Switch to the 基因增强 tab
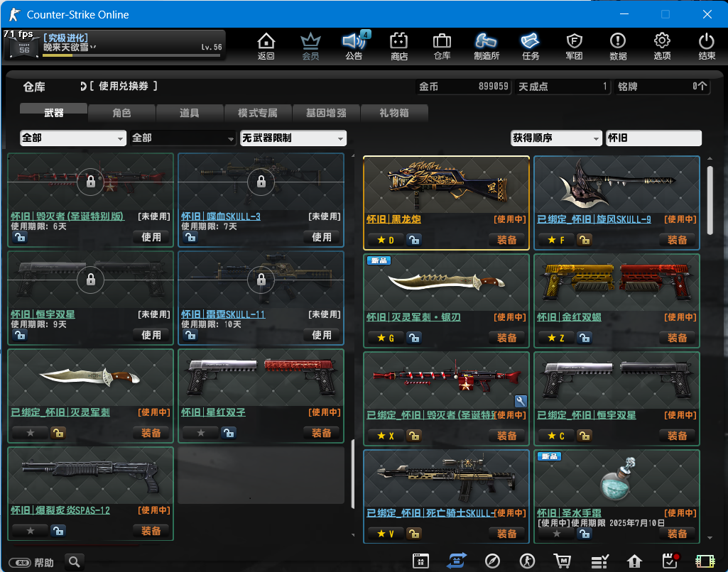The height and width of the screenshot is (572, 728). tap(326, 113)
